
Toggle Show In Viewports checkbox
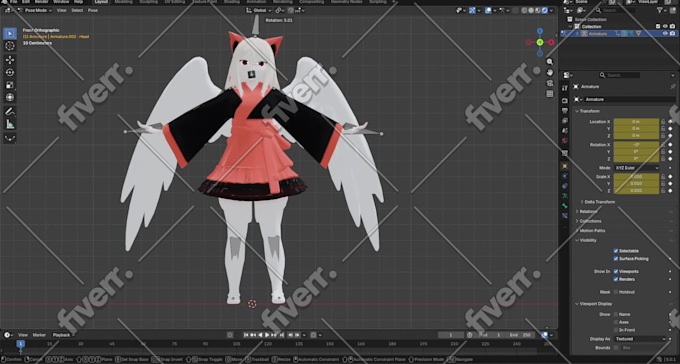[x=616, y=271]
